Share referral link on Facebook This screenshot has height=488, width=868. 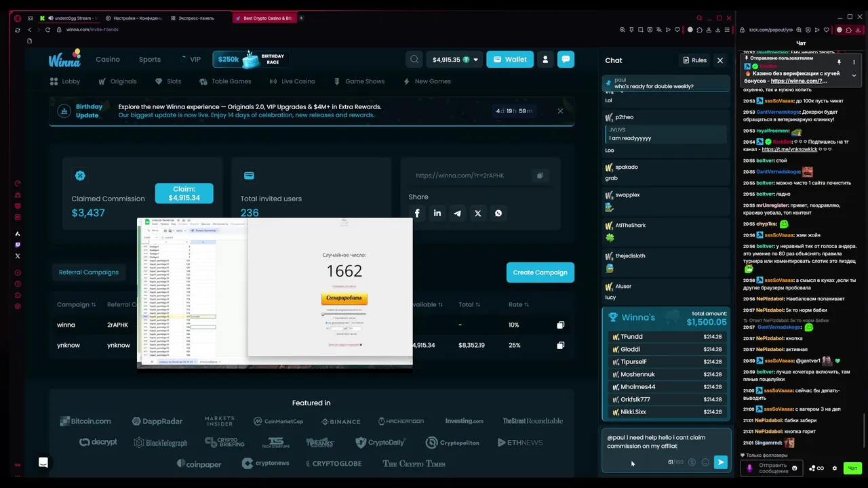coord(417,213)
